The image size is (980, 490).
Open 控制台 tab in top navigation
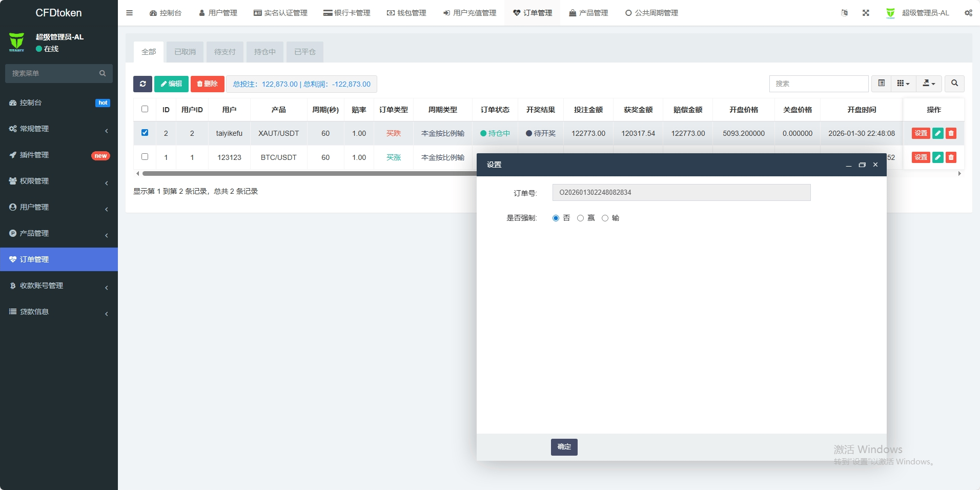tap(166, 13)
